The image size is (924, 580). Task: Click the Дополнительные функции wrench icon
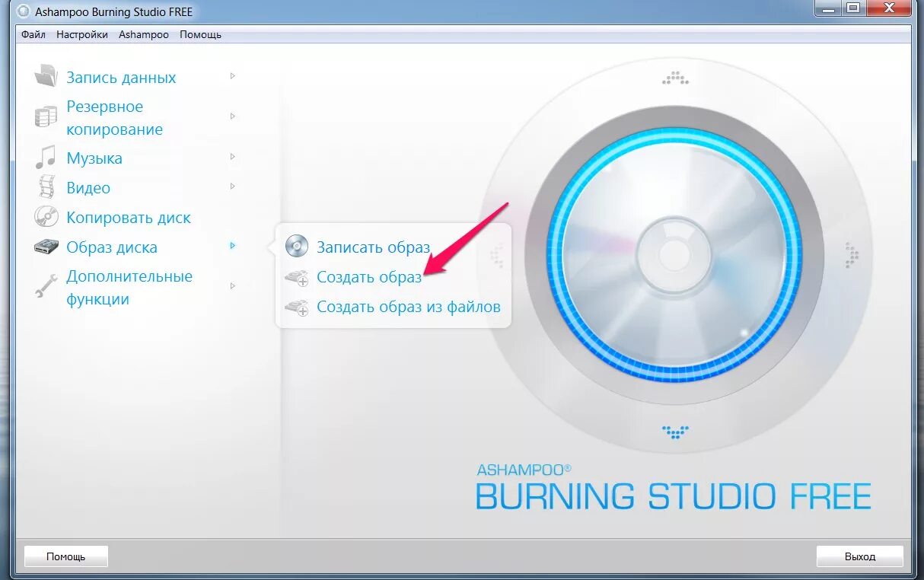pyautogui.click(x=46, y=286)
